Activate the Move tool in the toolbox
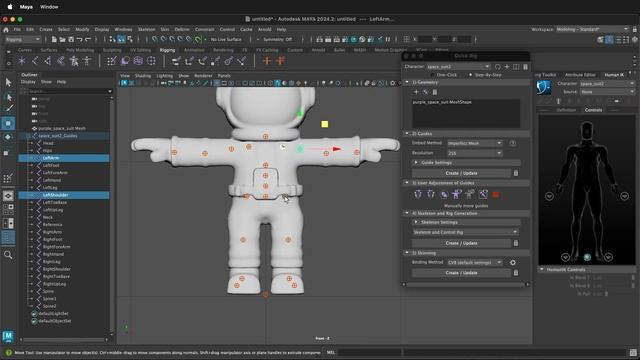The image size is (640, 360). click(8, 123)
